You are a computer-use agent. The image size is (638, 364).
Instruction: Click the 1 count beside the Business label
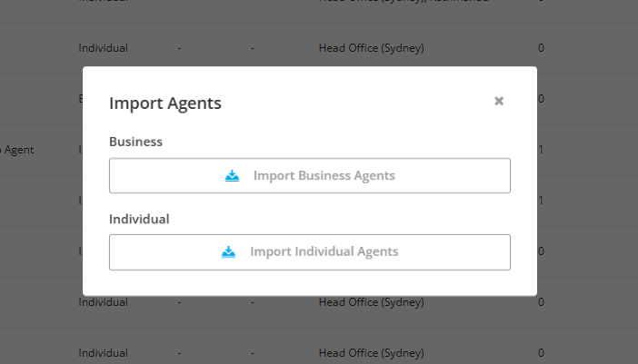(541, 150)
